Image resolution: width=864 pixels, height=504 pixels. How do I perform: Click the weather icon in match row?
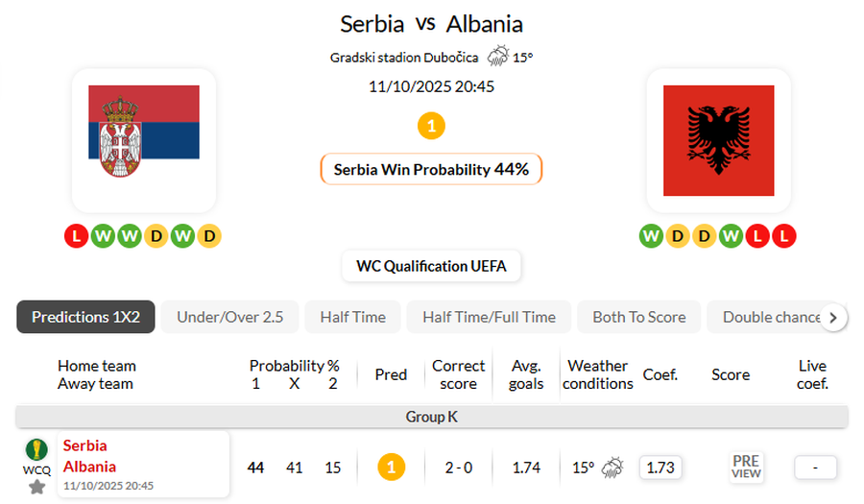(612, 468)
